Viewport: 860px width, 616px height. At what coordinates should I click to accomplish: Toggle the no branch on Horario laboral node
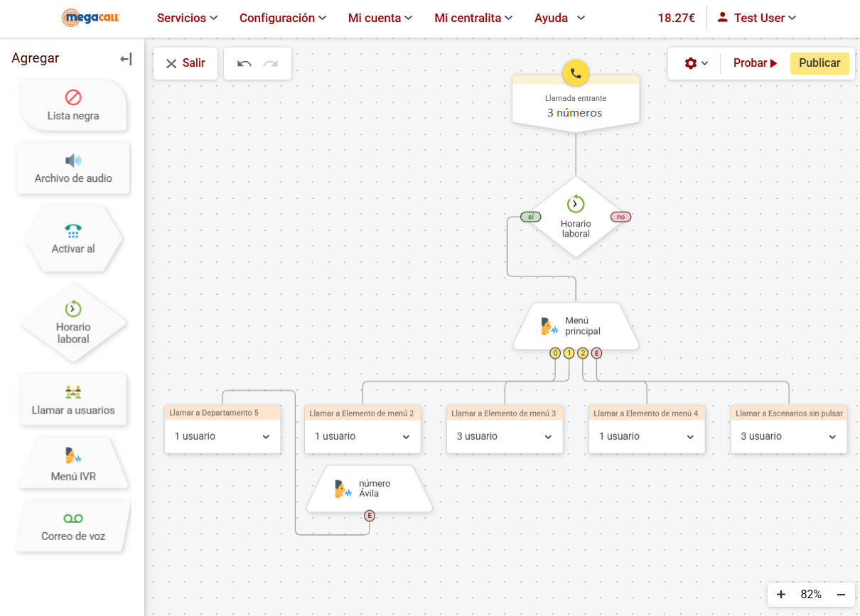tap(621, 216)
